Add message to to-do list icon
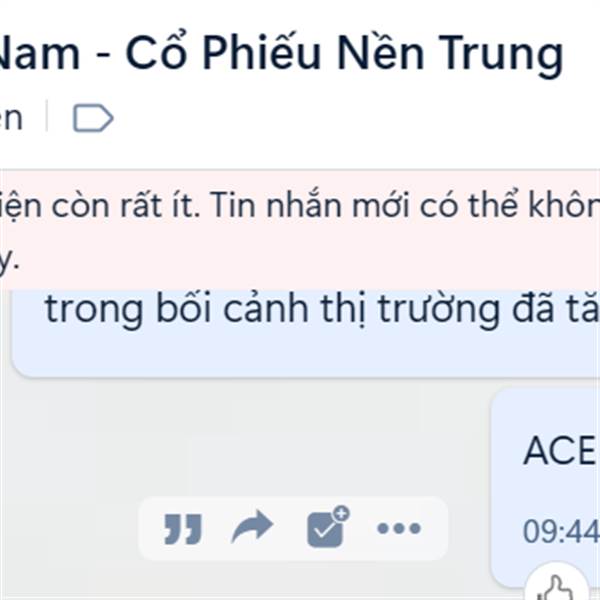The height and width of the screenshot is (600, 600). [x=328, y=527]
